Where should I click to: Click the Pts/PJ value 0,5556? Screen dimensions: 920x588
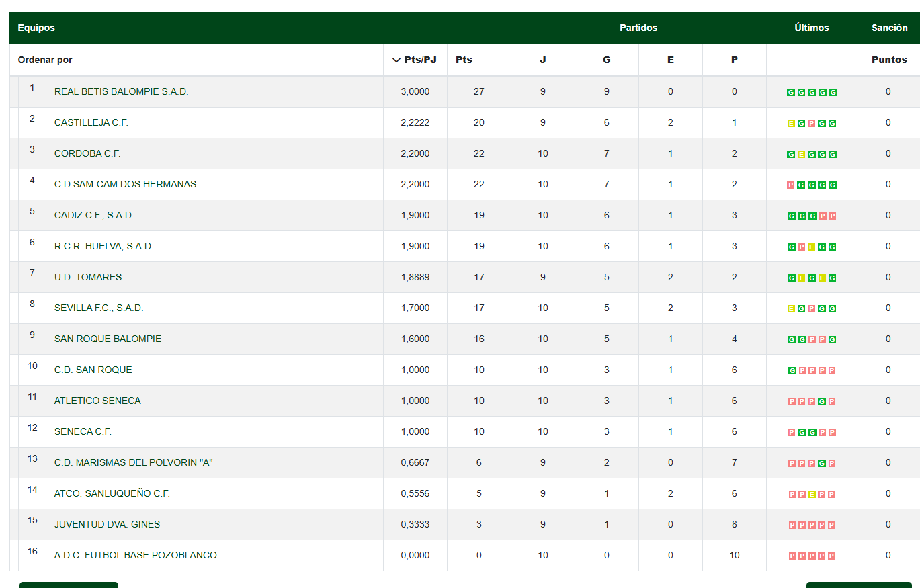tap(415, 493)
